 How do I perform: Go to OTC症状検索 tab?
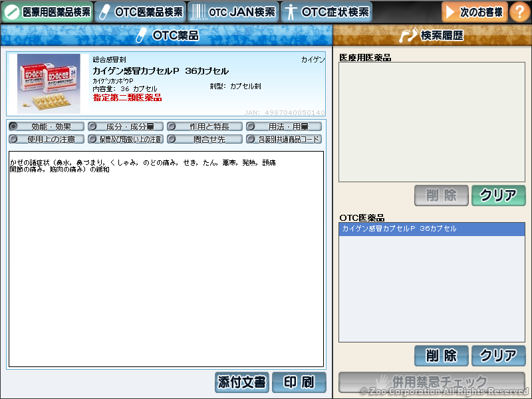click(x=327, y=12)
